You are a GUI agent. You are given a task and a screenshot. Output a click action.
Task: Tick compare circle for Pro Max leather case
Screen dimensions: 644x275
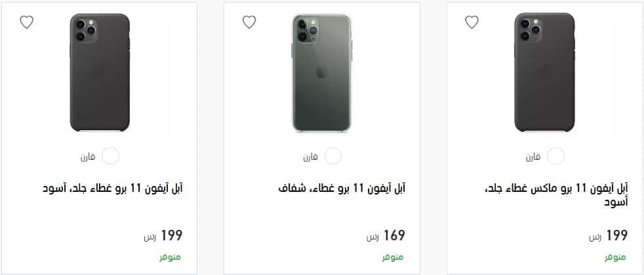click(555, 156)
